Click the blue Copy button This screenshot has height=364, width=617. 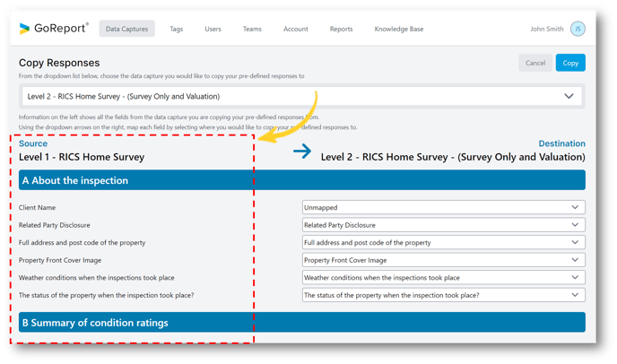point(569,63)
